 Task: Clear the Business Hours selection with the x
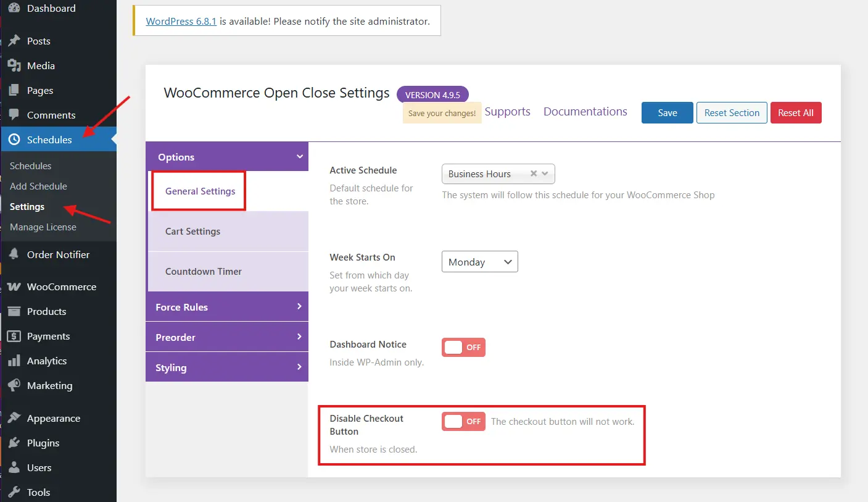534,174
